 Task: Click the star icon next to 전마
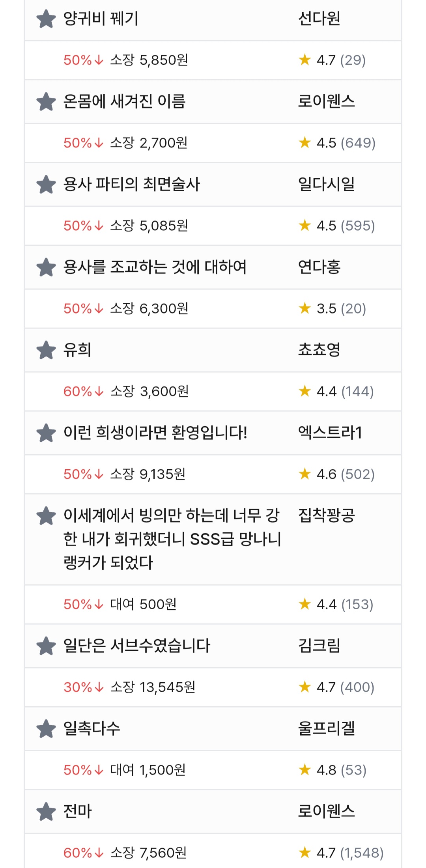46,812
